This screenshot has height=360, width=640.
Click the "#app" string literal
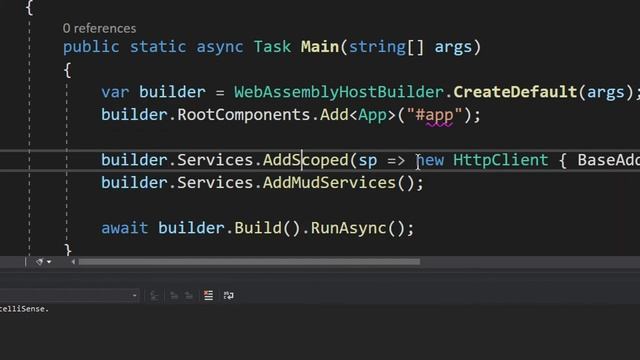click(x=434, y=115)
